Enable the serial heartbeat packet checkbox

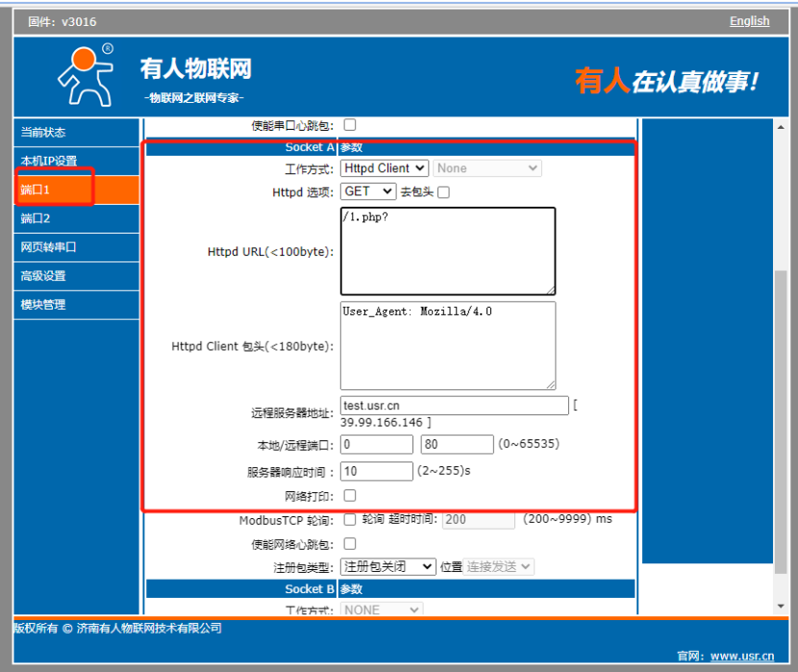click(x=350, y=125)
